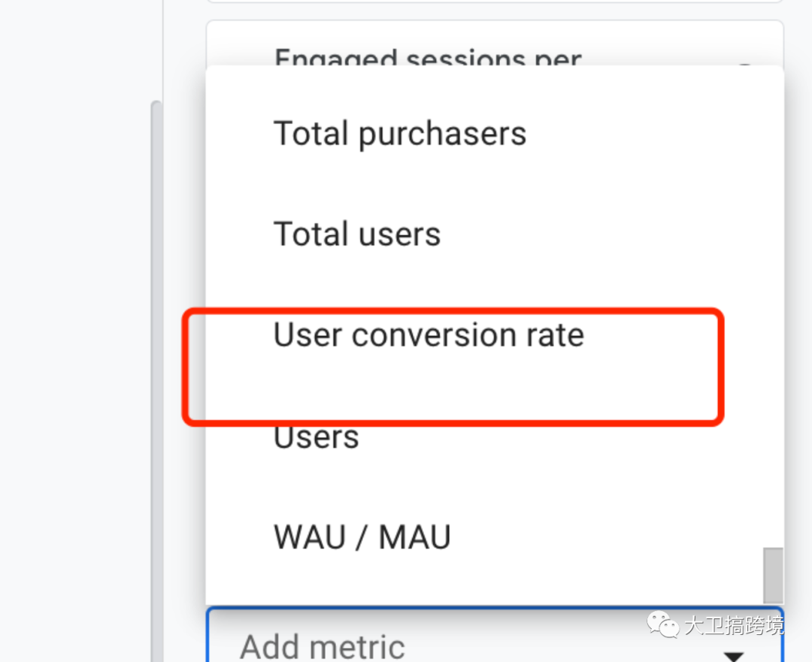Click the Add metric black triangle icon
The width and height of the screenshot is (812, 662).
pyautogui.click(x=733, y=656)
